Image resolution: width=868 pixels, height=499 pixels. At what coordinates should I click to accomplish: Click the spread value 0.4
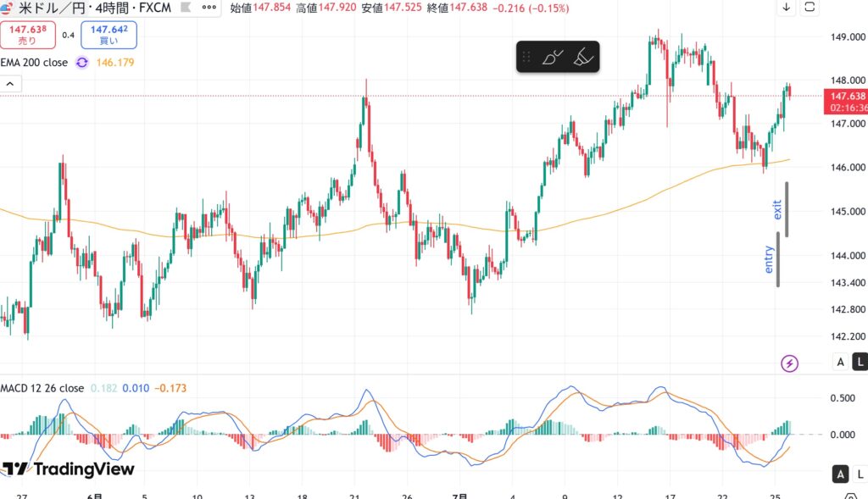pyautogui.click(x=68, y=35)
